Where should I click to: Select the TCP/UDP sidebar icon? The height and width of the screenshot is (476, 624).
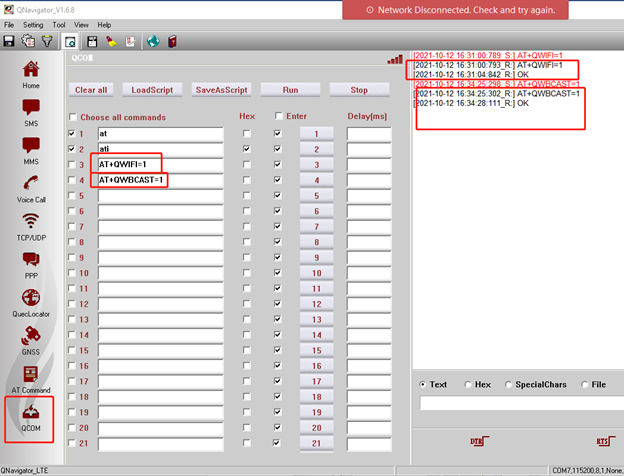pos(31,224)
